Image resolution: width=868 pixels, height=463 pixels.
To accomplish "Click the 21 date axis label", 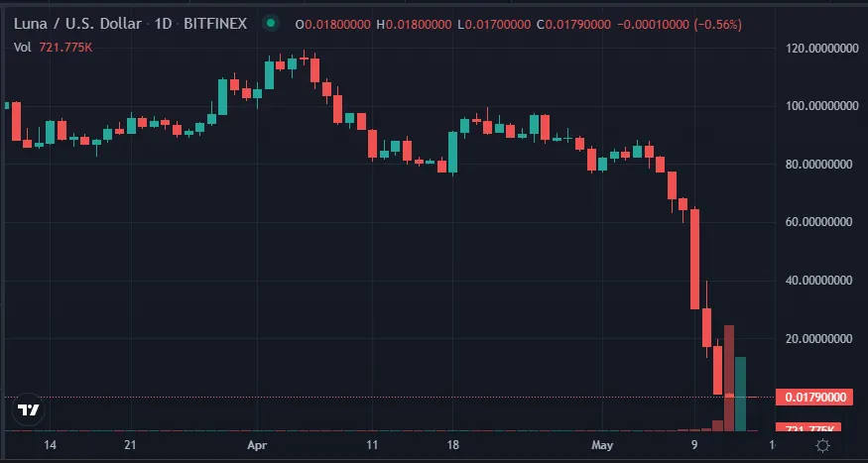I will 131,445.
